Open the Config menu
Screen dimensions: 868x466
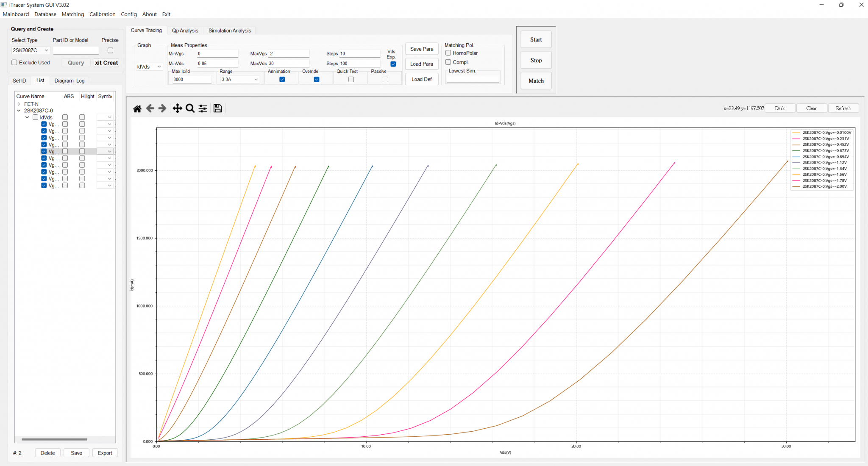(129, 14)
